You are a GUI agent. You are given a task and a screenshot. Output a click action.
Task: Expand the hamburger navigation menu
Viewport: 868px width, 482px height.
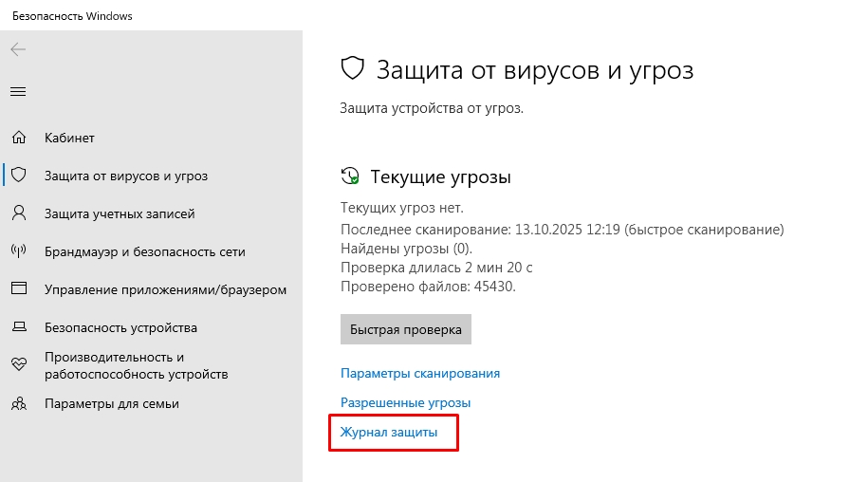click(x=19, y=91)
